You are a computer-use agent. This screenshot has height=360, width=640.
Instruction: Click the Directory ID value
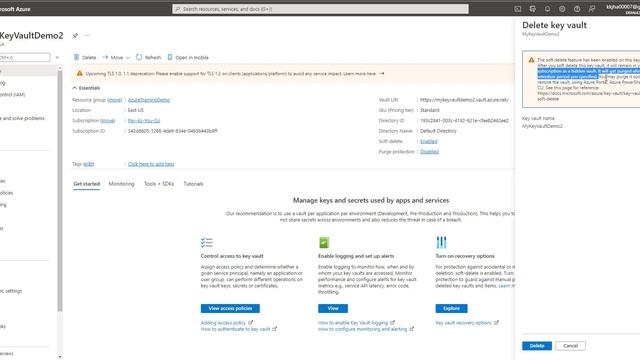pyautogui.click(x=464, y=121)
